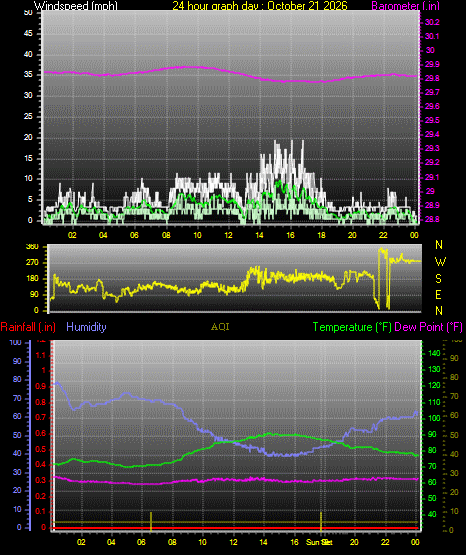Image resolution: width=466 pixels, height=555 pixels.
Task: Click the S compass label beside wind direction chart
Action: pos(439,279)
